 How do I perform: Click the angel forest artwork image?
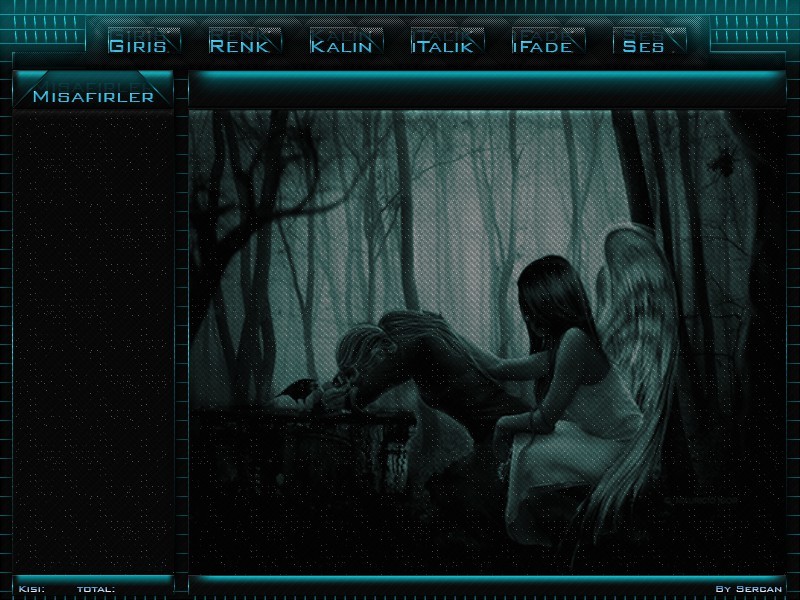click(x=487, y=342)
